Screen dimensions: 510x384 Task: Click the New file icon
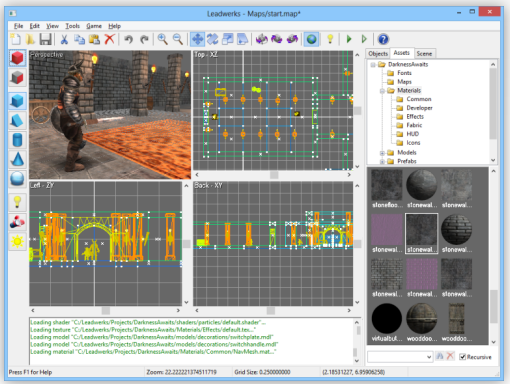tap(15, 39)
